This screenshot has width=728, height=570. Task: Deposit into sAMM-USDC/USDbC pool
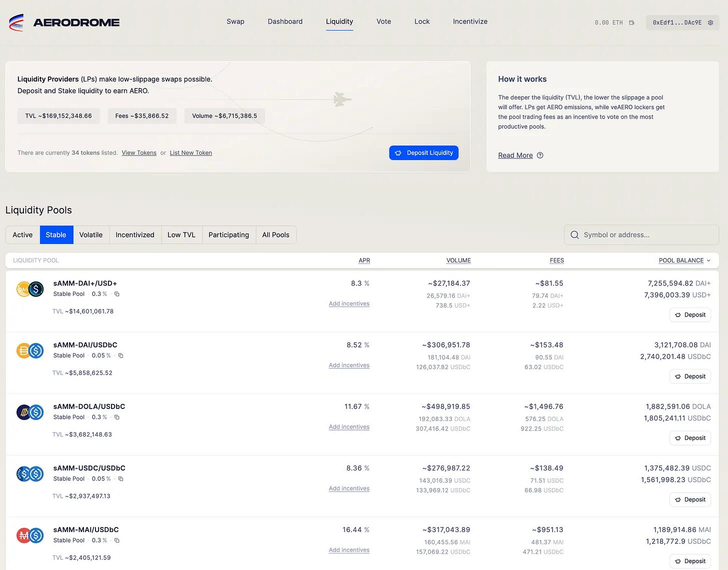pyautogui.click(x=690, y=499)
